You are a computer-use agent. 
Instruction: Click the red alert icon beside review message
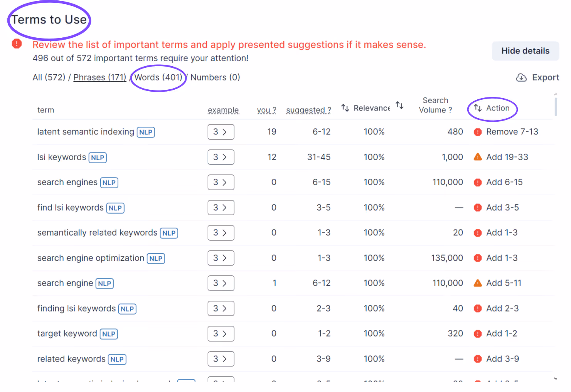[x=17, y=44]
